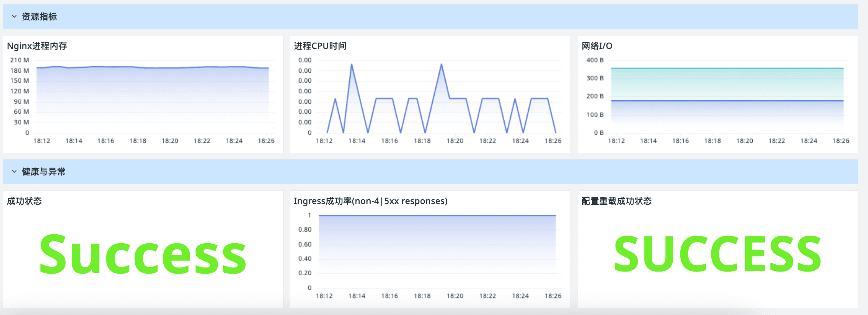This screenshot has width=868, height=315.
Task: Click the 0.80 axis label in Ingress chart
Action: (305, 230)
